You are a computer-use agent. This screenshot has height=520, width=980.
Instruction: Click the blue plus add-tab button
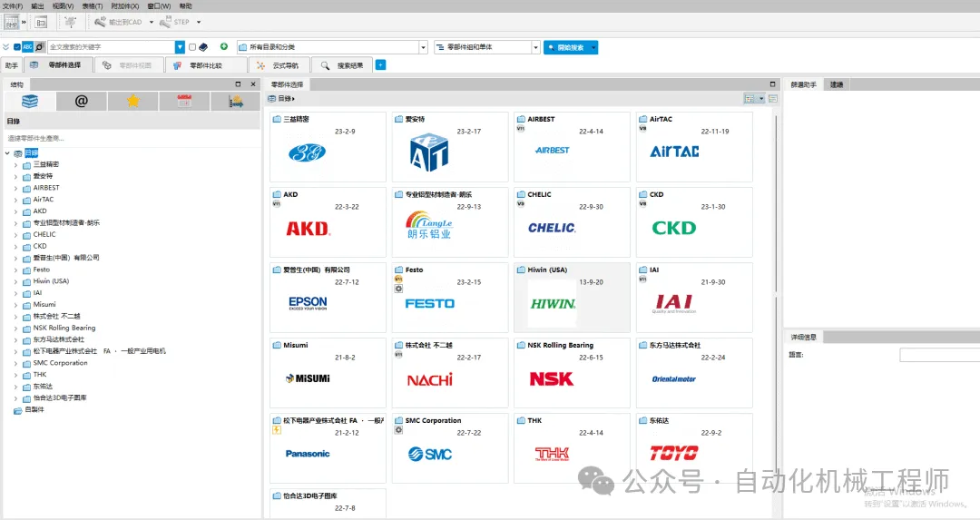[x=380, y=64]
